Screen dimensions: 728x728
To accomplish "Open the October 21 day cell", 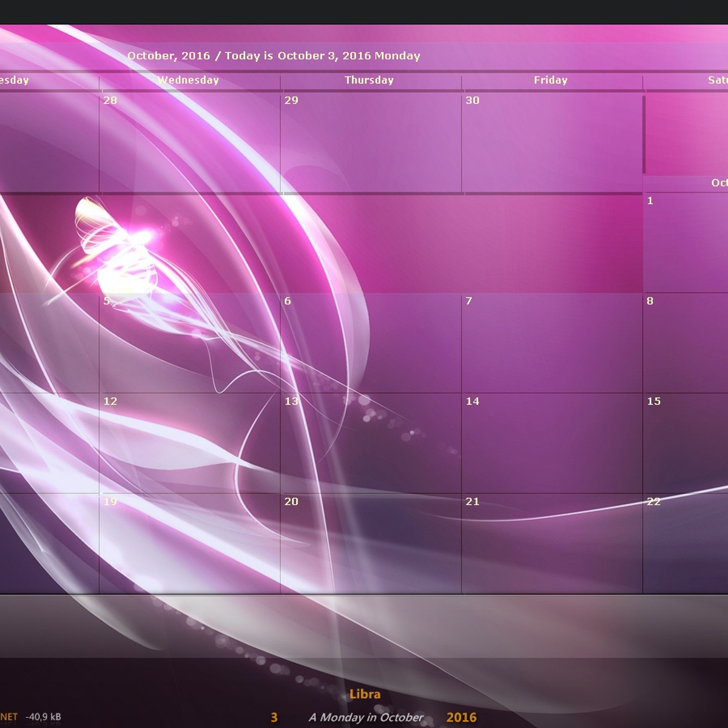I will pos(551,543).
